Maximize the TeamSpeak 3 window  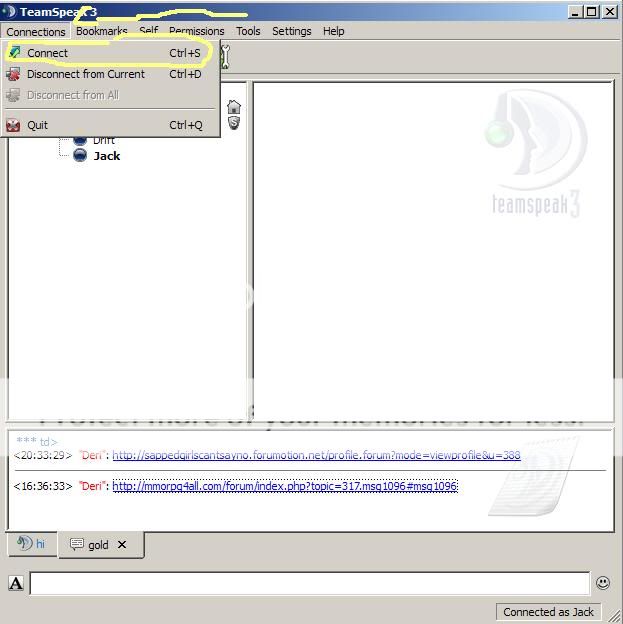pos(592,12)
